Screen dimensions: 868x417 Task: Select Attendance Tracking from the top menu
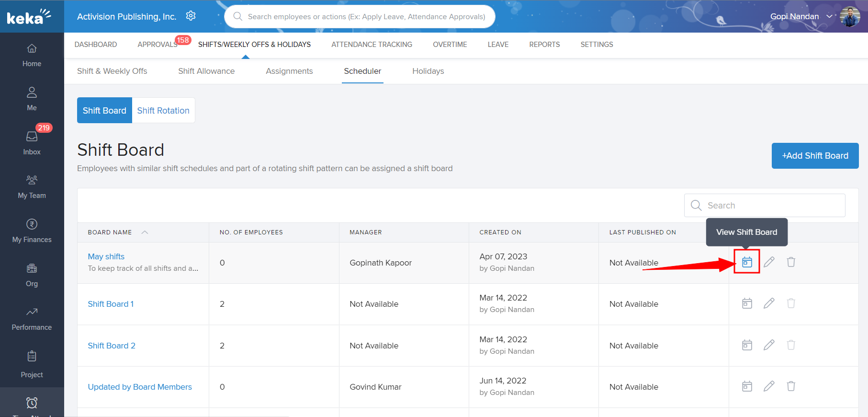coord(372,45)
